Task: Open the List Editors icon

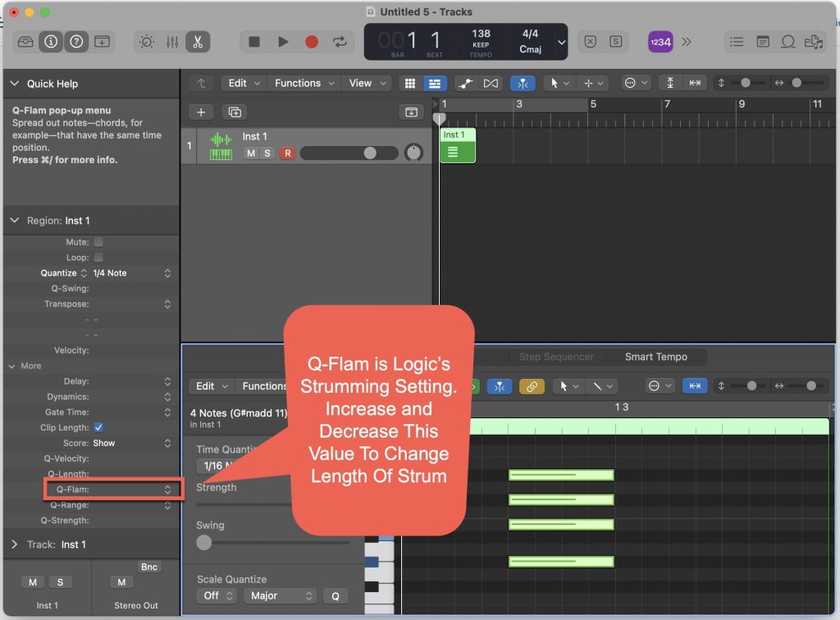Action: [737, 42]
